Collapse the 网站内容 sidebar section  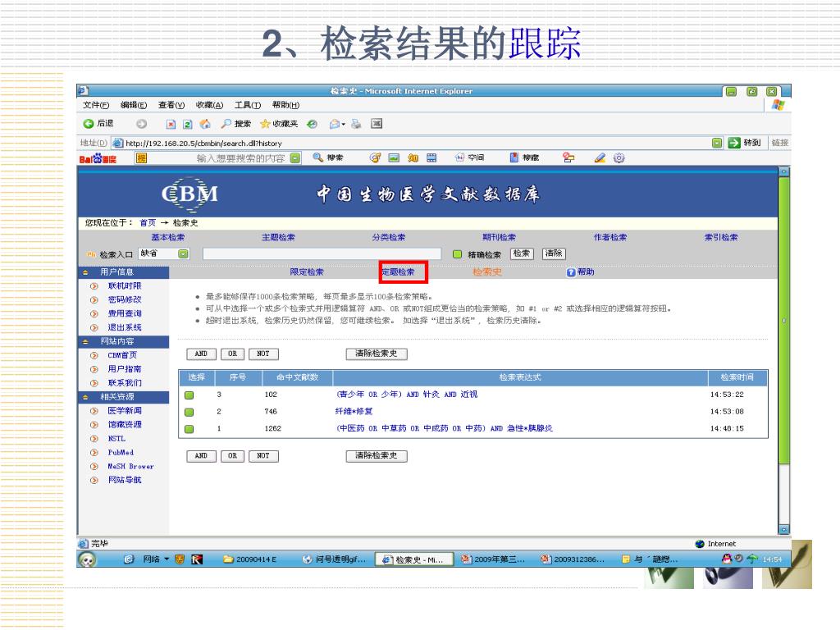click(85, 341)
